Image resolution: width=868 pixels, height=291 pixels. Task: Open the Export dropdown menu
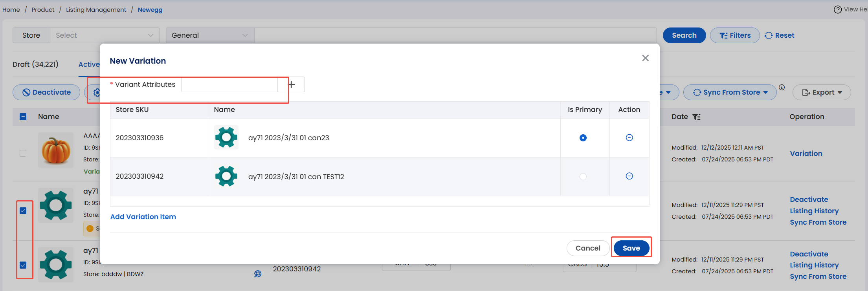tap(822, 92)
